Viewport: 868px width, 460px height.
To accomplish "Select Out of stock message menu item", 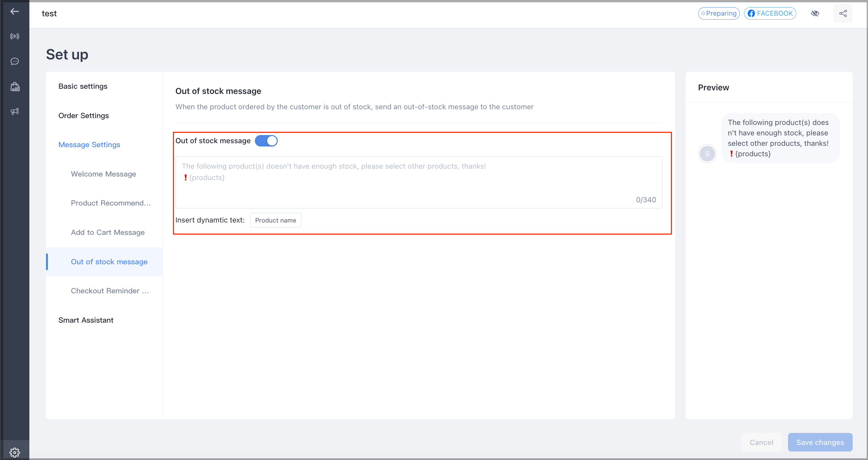I will (104, 262).
